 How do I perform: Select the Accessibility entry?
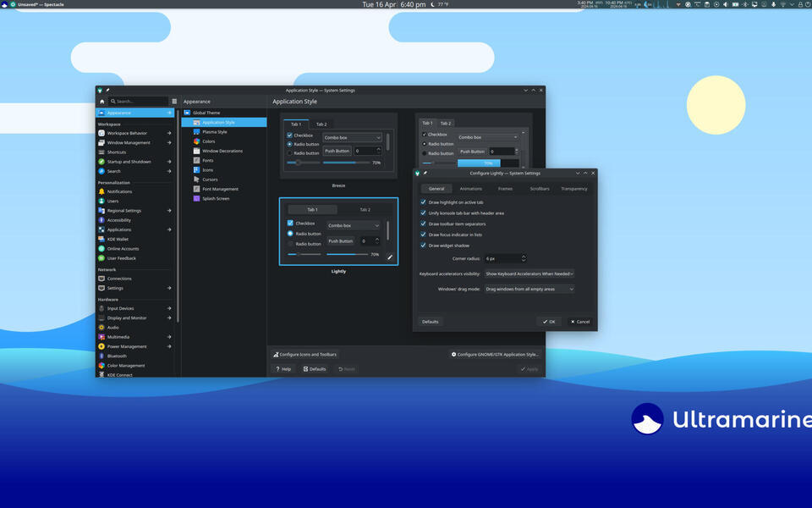point(134,220)
